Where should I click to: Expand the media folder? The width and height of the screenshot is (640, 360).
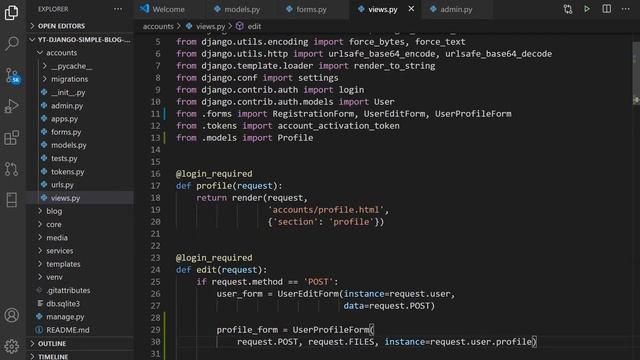(x=80, y=238)
